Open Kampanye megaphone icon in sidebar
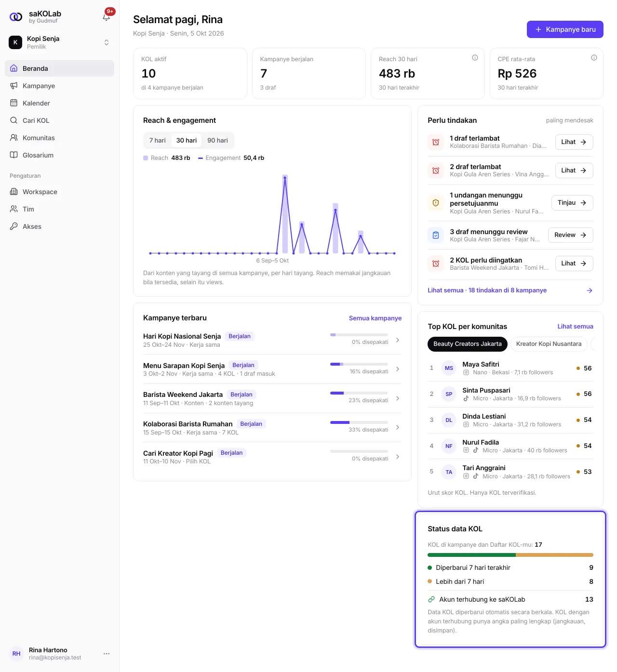This screenshot has width=617, height=672. pyautogui.click(x=14, y=86)
